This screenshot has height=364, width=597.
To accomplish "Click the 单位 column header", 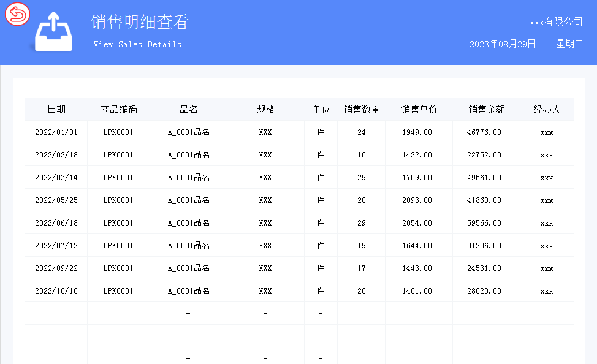I will pyautogui.click(x=321, y=110).
